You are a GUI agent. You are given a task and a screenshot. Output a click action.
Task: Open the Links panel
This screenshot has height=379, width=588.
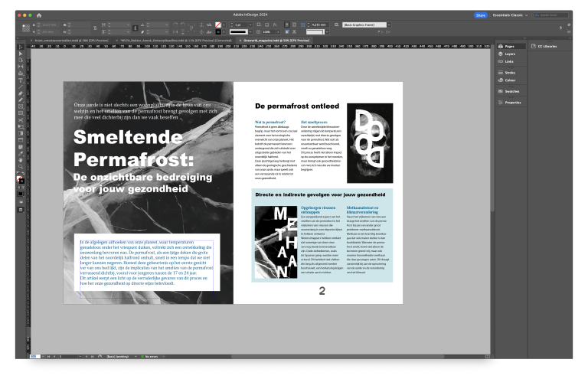[509, 62]
